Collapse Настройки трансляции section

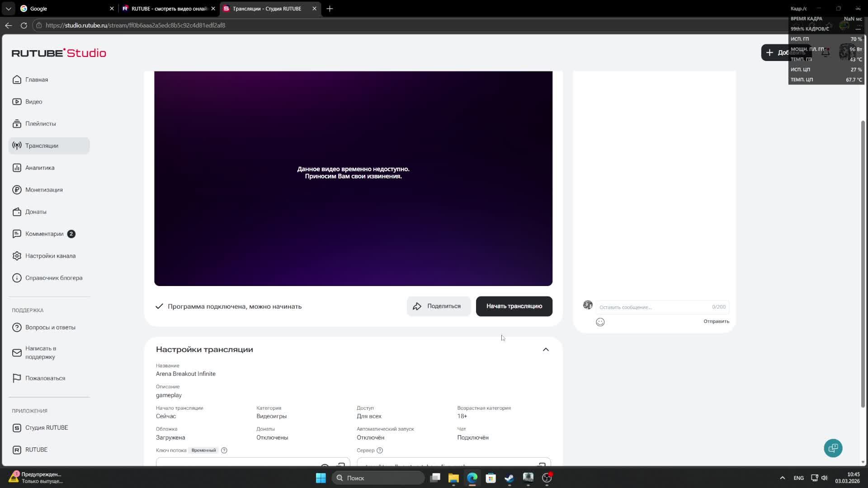(x=546, y=350)
